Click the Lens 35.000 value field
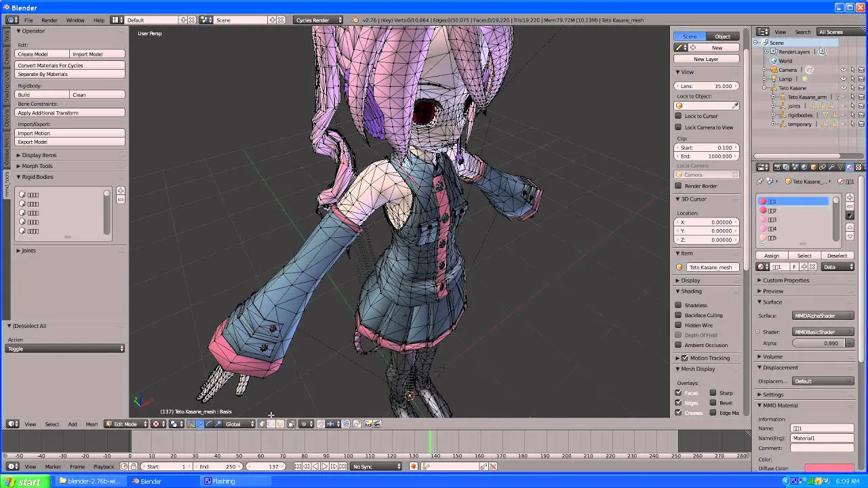This screenshot has width=868, height=488. tap(706, 86)
